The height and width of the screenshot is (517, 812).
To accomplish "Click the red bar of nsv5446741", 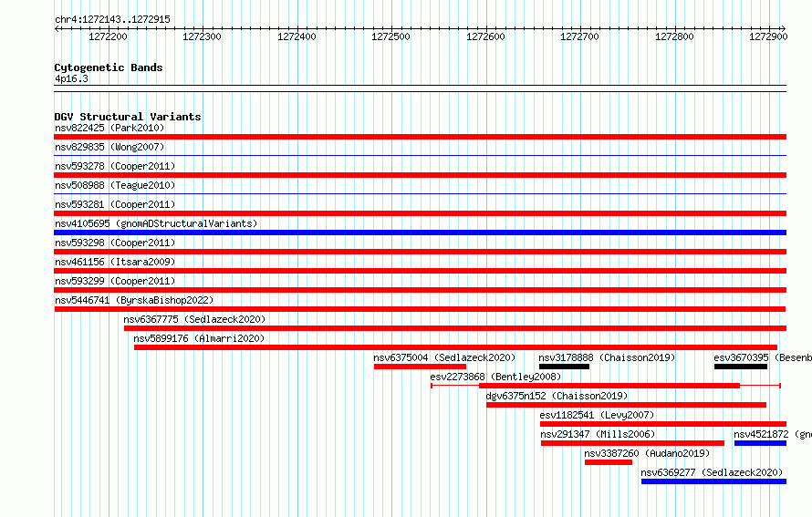I will point(420,309).
